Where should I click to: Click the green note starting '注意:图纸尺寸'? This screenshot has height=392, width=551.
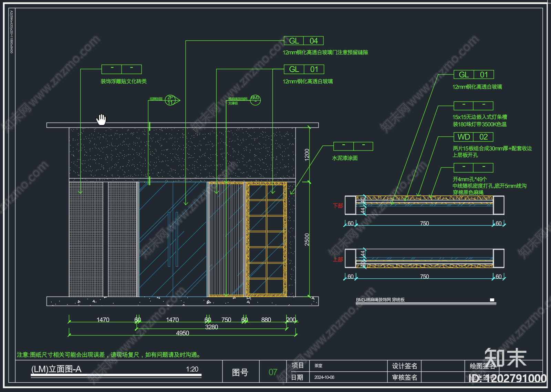[x=109, y=354]
